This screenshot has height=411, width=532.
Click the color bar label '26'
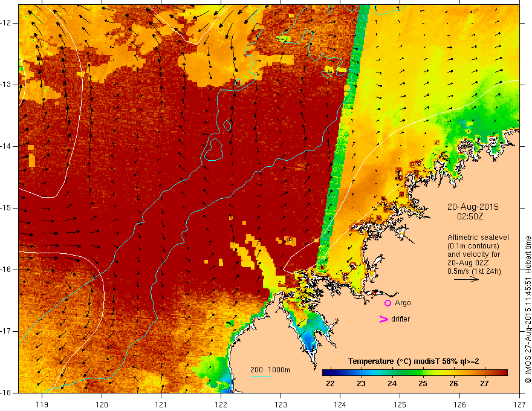(x=453, y=384)
